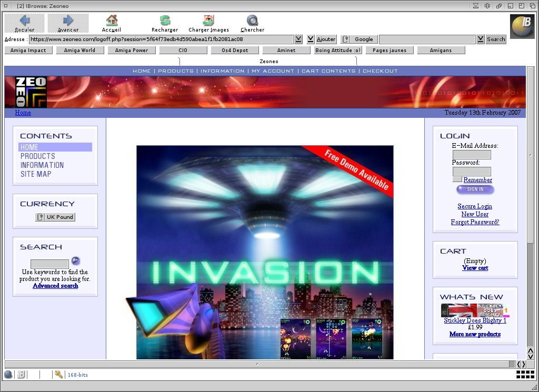Click CART CONTENTS in top navigation

pyautogui.click(x=328, y=71)
